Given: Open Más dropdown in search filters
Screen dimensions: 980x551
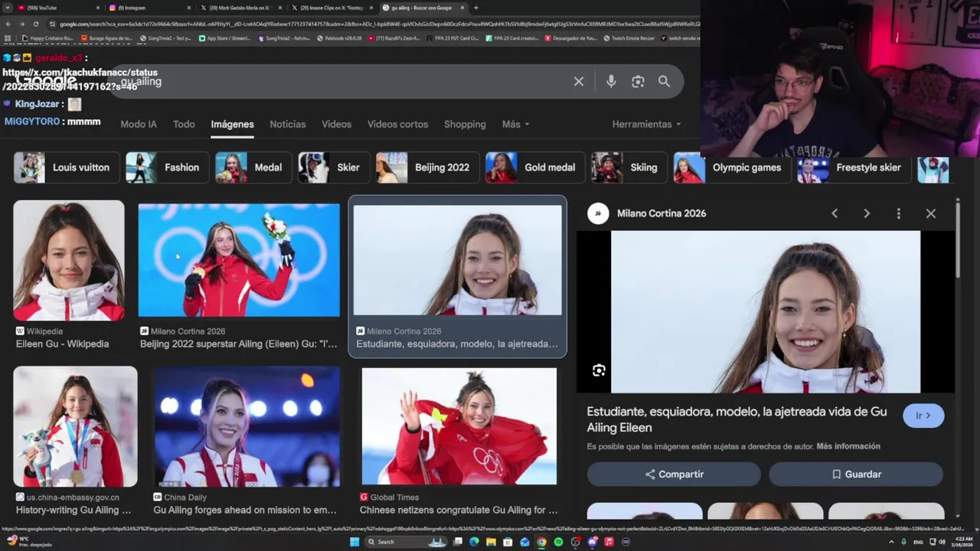Looking at the screenshot, I should (515, 124).
